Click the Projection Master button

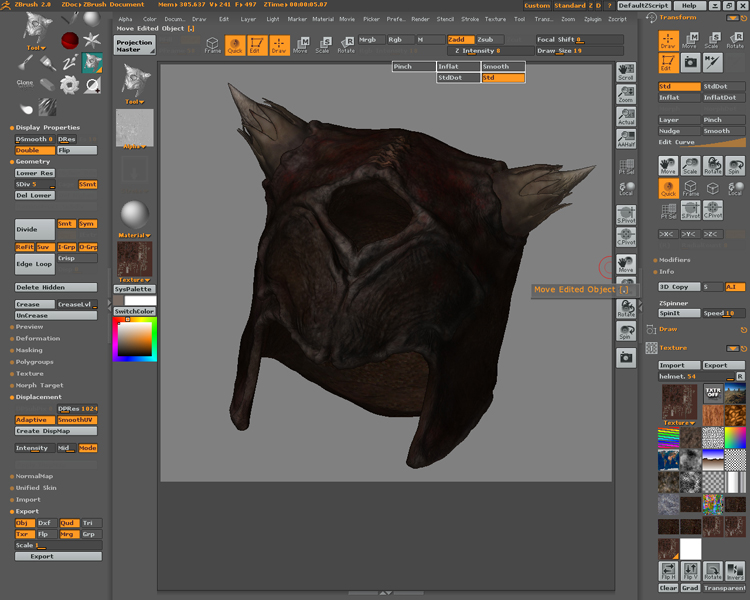(x=134, y=45)
